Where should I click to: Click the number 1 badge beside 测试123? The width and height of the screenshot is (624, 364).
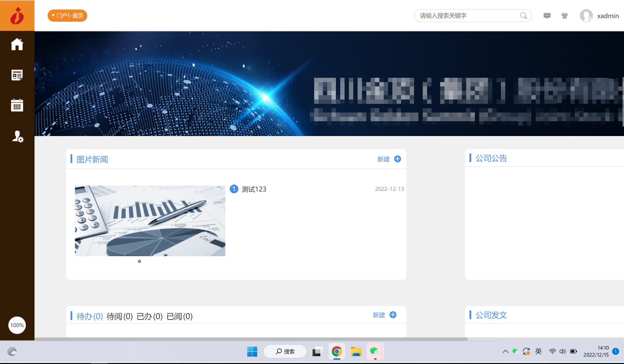click(x=234, y=189)
